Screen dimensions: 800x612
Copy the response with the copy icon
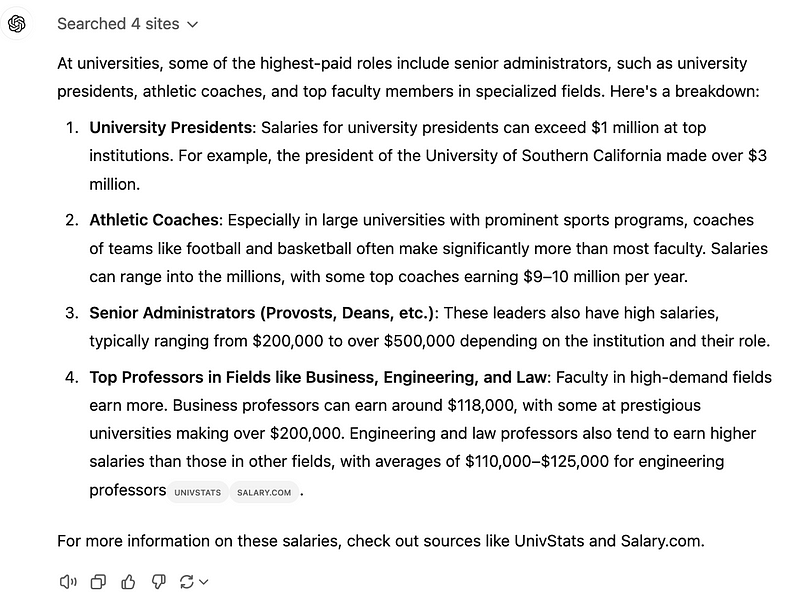point(98,581)
